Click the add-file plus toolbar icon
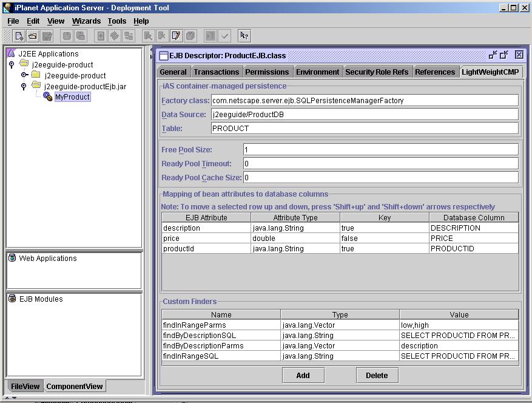532x403 pixels. (101, 36)
